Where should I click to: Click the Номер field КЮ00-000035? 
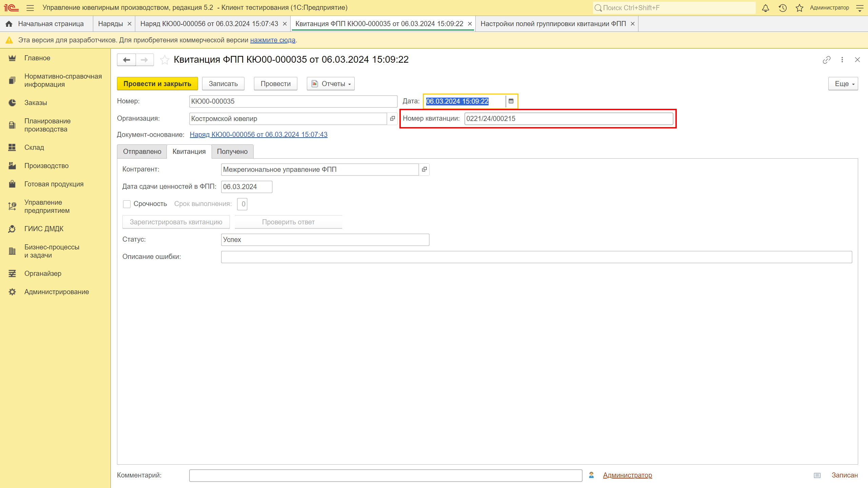point(293,101)
